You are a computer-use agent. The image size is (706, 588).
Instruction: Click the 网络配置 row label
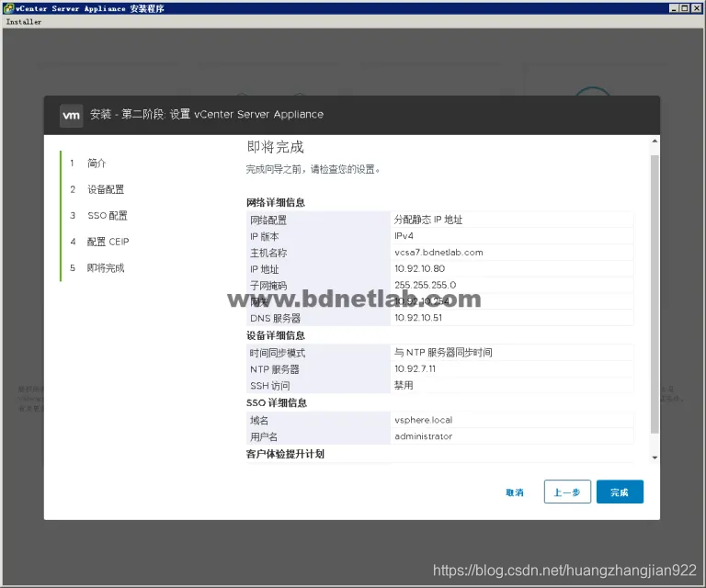pos(268,220)
